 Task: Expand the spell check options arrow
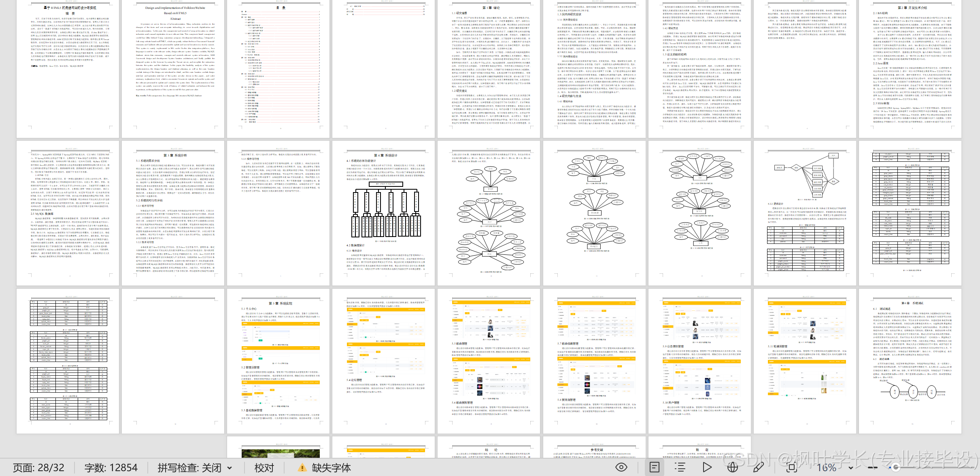pos(230,468)
